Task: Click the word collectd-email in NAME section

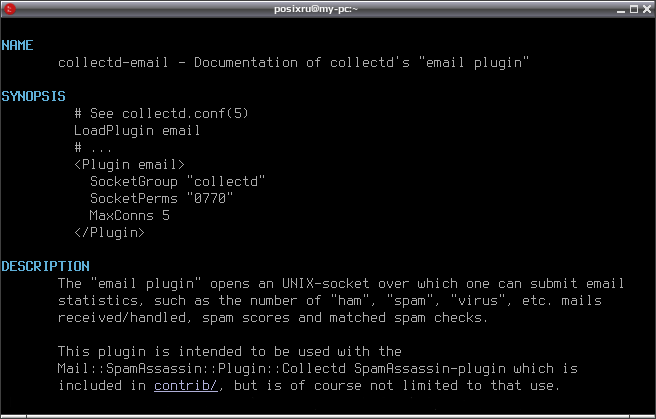Action: click(113, 62)
